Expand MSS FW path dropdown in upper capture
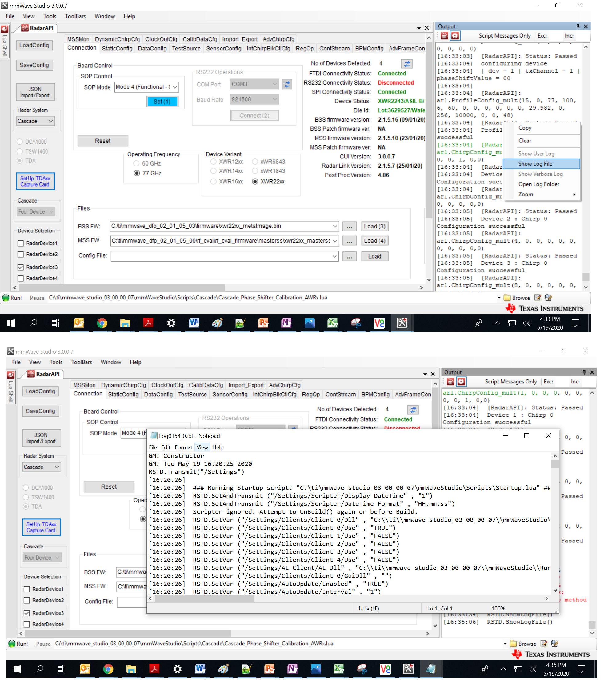 [x=334, y=241]
